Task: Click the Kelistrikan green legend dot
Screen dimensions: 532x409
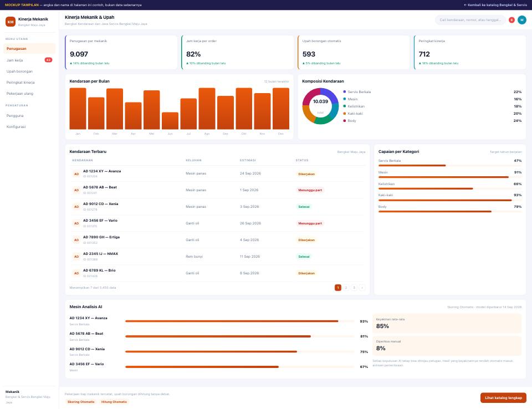Action: point(345,106)
